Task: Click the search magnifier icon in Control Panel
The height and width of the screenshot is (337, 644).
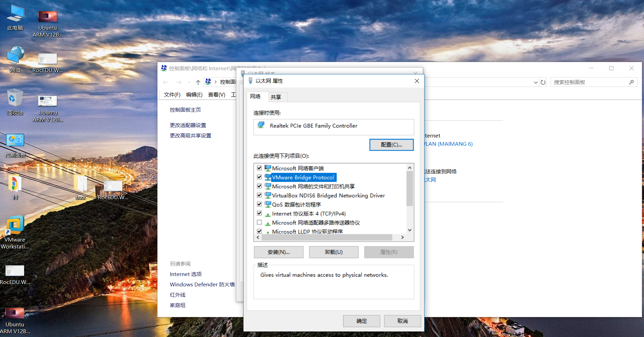Action: click(631, 82)
